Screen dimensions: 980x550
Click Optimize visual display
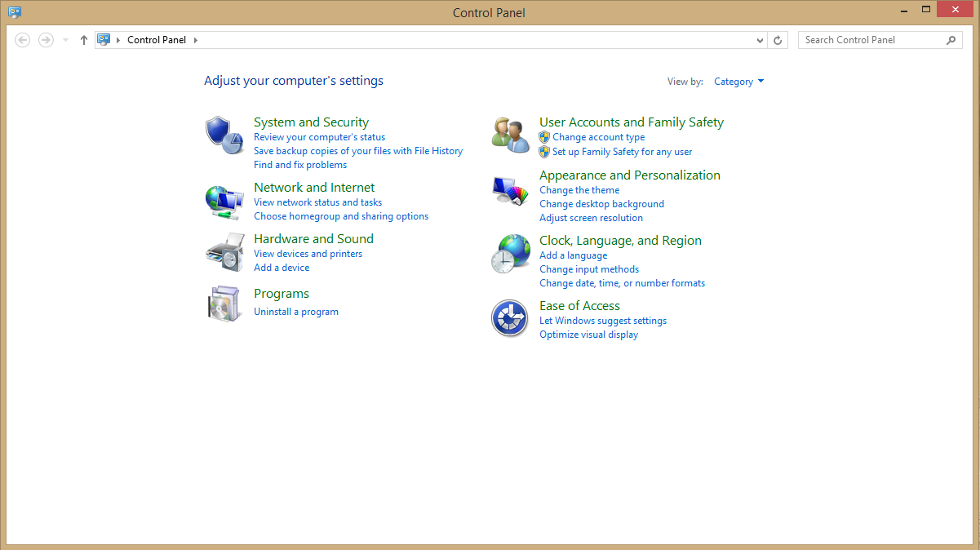tap(588, 335)
